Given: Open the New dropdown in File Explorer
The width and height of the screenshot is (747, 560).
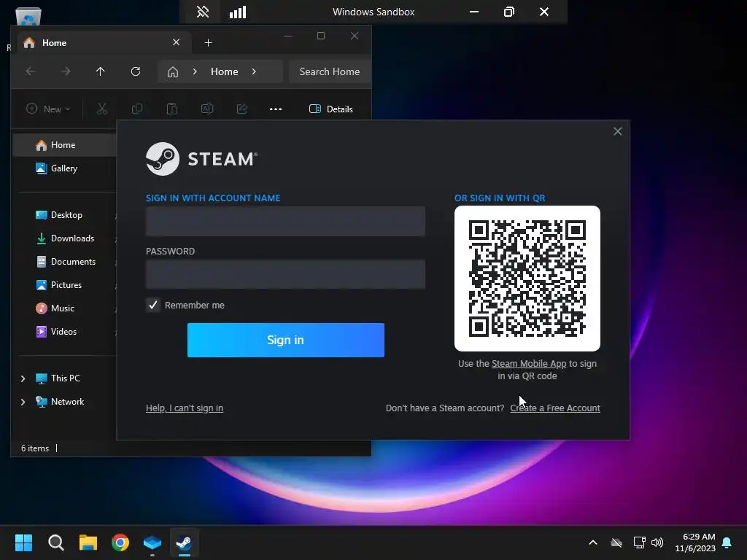Looking at the screenshot, I should [x=48, y=109].
